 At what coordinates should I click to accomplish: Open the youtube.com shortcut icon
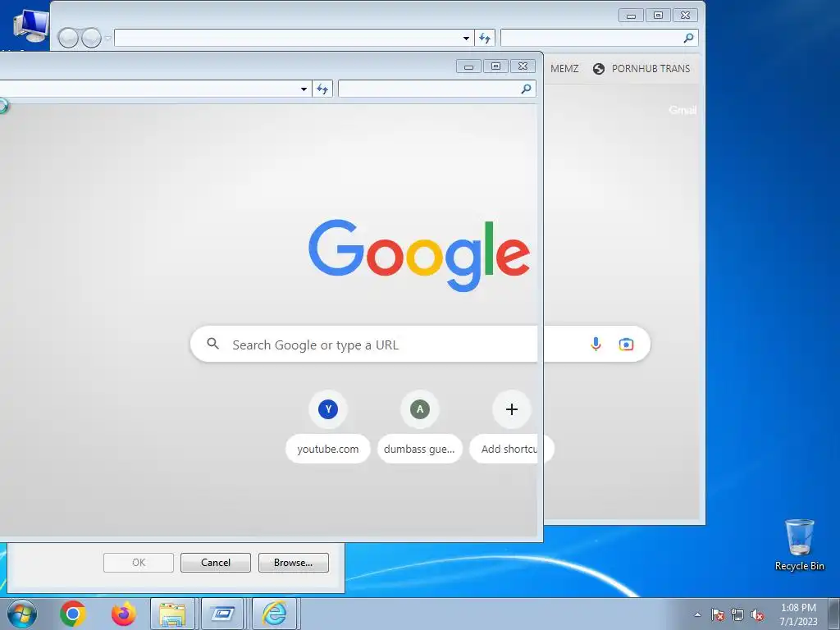pos(328,409)
